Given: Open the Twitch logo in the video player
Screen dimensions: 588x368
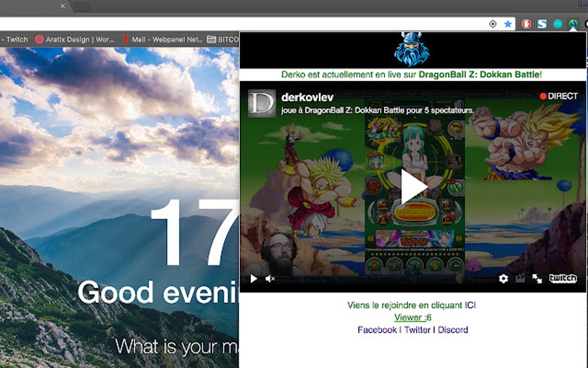Looking at the screenshot, I should tap(563, 278).
